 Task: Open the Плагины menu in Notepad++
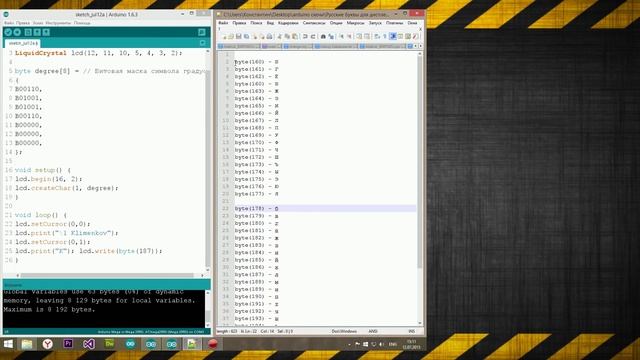coord(394,23)
